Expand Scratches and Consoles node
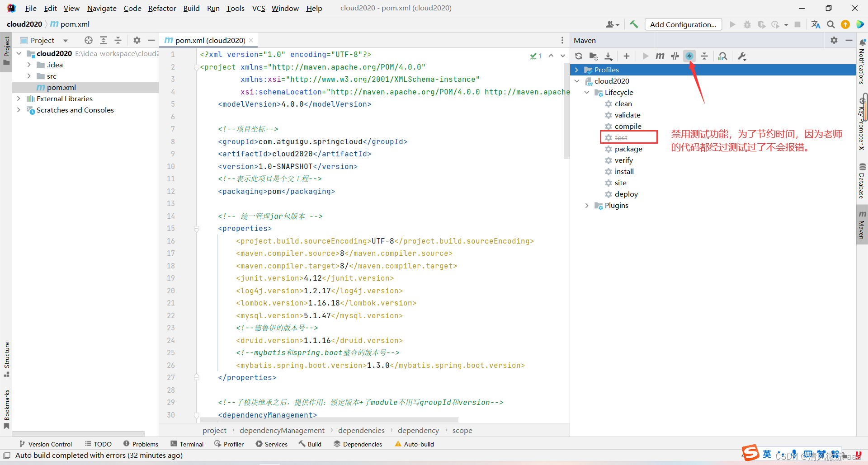 19,110
